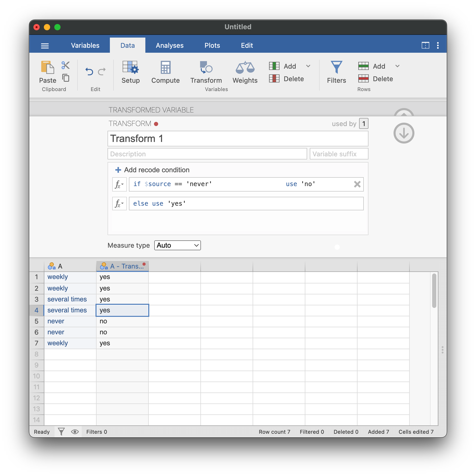
Task: Expand the Add rows dropdown arrow
Action: (397, 66)
